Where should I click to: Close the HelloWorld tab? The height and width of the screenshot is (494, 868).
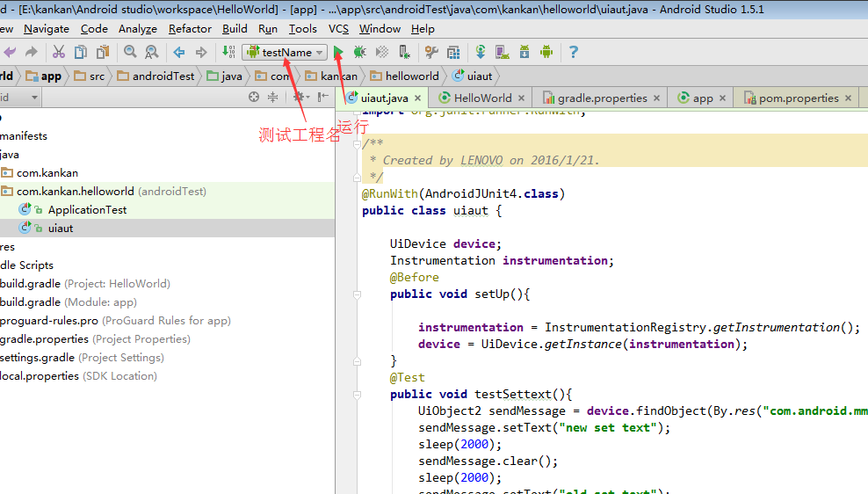click(522, 98)
